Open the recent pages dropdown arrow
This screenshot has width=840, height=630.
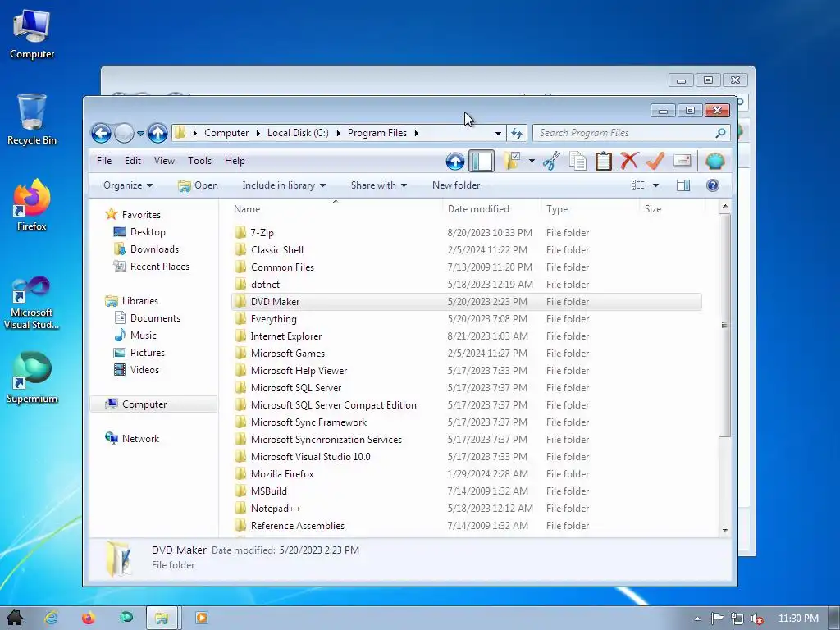coord(140,134)
